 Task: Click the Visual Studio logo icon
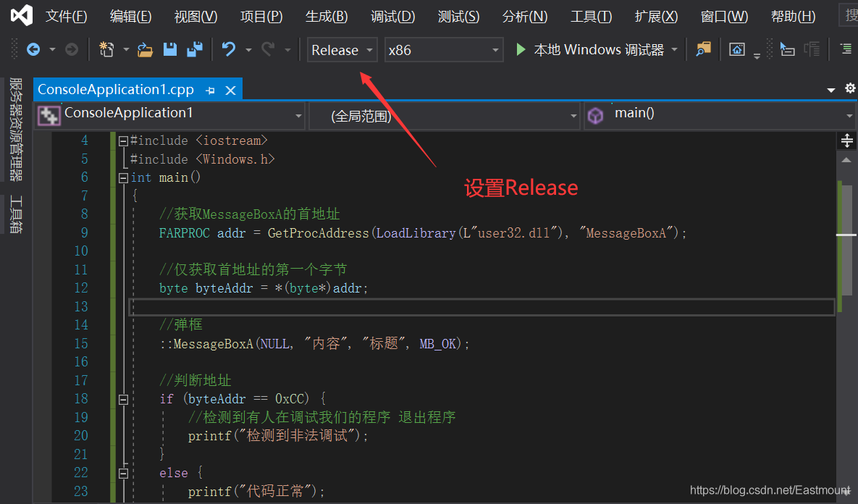22,15
